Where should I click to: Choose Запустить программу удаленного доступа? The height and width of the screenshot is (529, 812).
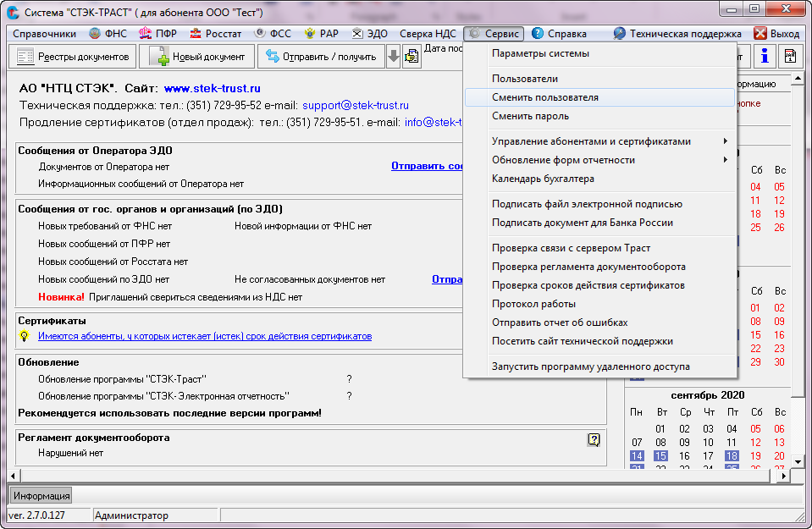[600, 366]
